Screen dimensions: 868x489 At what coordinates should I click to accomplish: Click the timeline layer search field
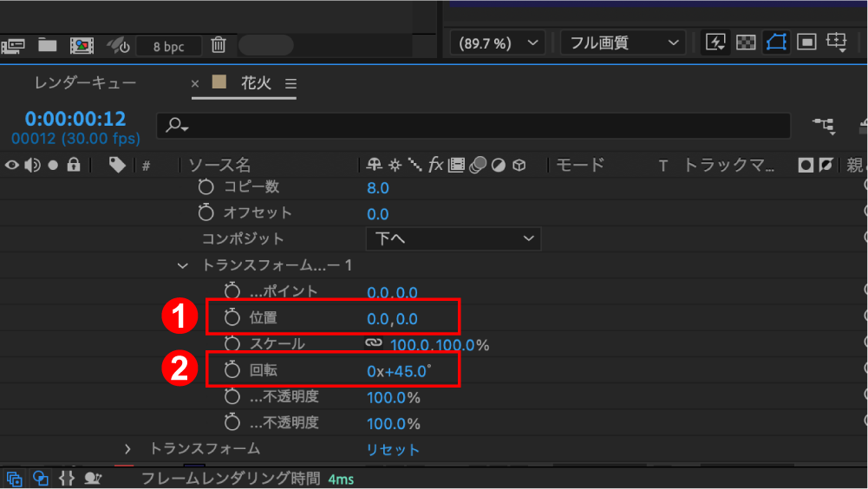(x=473, y=126)
